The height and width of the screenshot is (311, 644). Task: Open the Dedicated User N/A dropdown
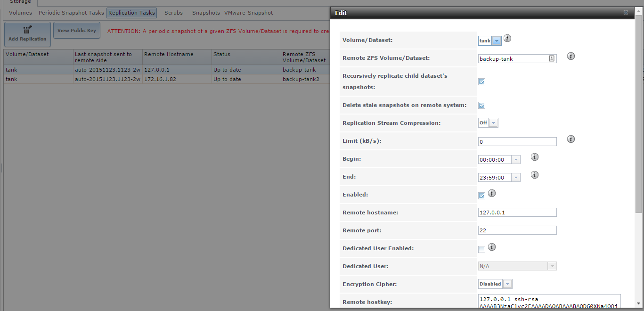(552, 266)
